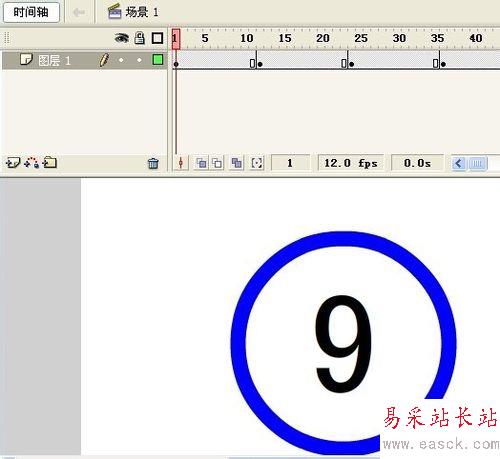Enable onion skin outlines button
The image size is (500, 459).
tap(217, 163)
